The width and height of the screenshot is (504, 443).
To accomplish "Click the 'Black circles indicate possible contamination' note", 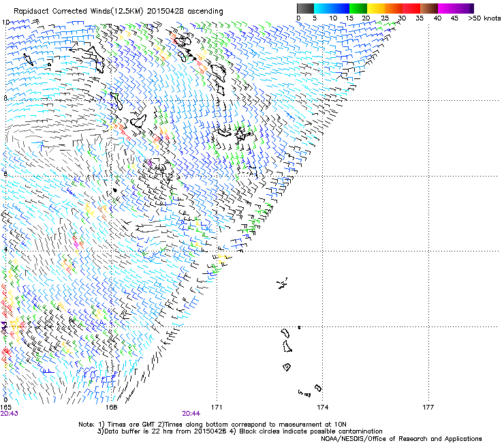I will point(311,431).
